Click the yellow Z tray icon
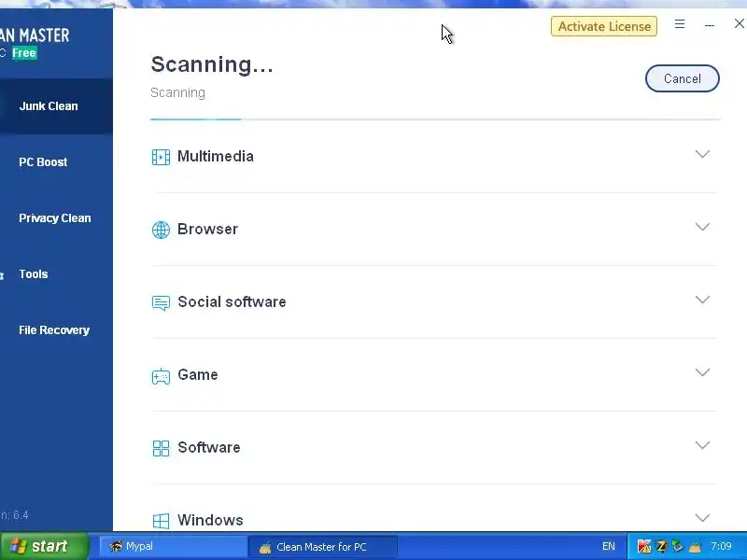 tap(661, 546)
